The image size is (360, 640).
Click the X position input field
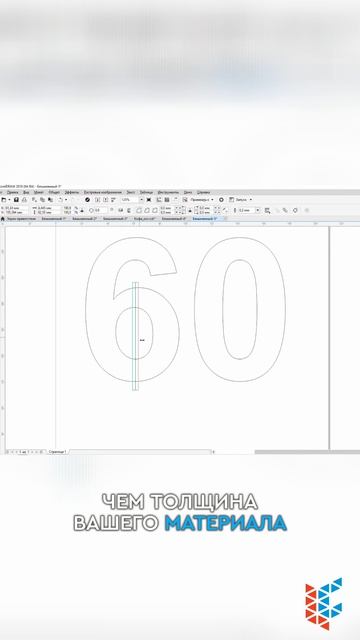15,208
